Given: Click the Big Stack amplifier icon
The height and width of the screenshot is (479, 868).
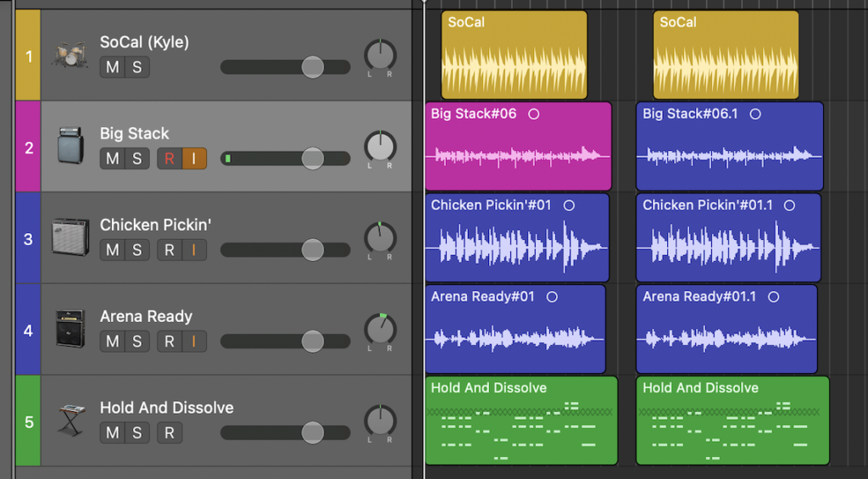Looking at the screenshot, I should pyautogui.click(x=70, y=146).
